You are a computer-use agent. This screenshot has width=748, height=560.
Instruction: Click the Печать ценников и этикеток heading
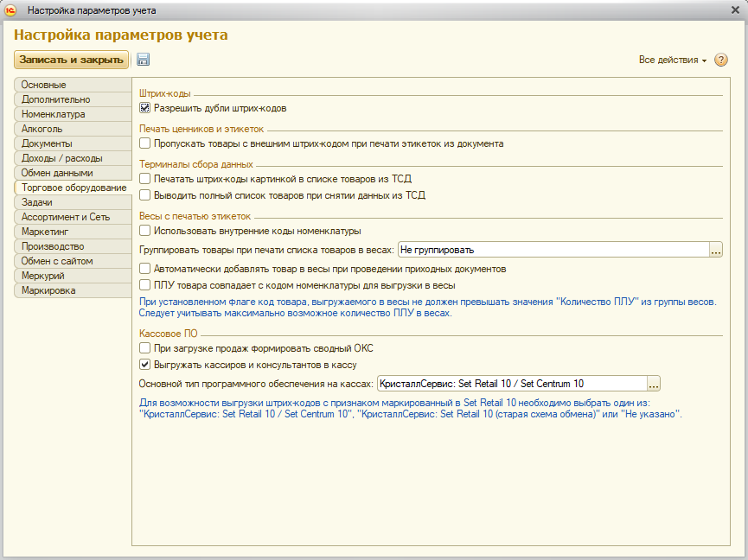pos(201,129)
